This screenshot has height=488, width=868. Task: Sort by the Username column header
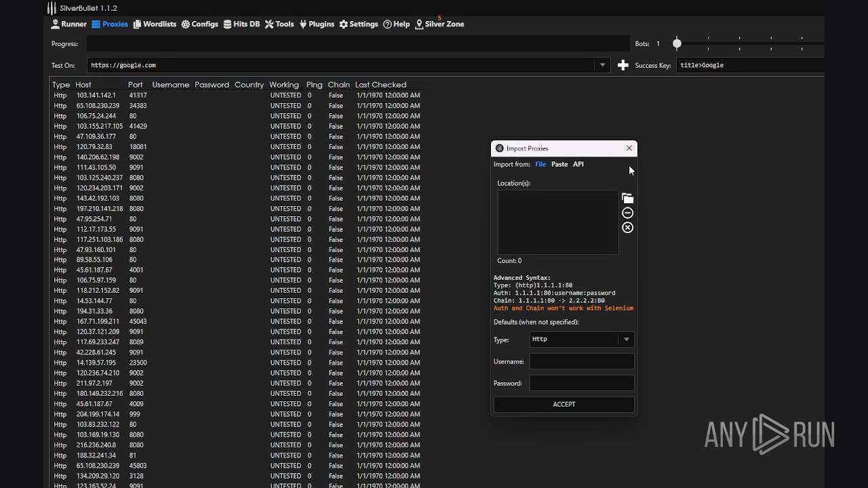click(170, 85)
